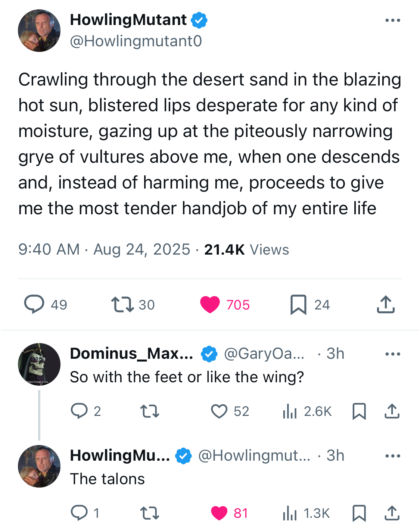Open HowlingMutant's profile picture at top
The width and height of the screenshot is (420, 532).
pos(39,31)
